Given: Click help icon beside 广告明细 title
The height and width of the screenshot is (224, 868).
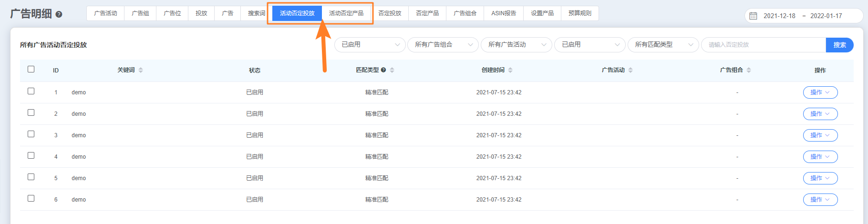Looking at the screenshot, I should coord(59,14).
